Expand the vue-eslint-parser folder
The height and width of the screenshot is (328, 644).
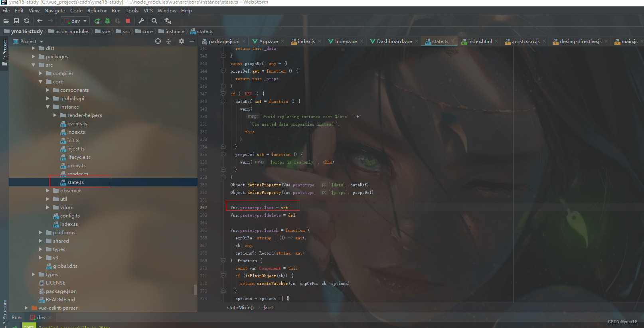point(26,308)
